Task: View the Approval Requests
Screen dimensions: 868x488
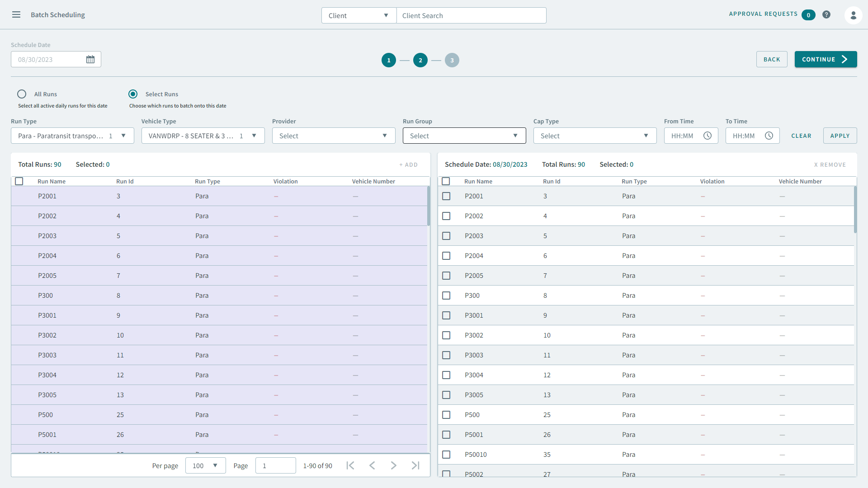Action: click(763, 14)
